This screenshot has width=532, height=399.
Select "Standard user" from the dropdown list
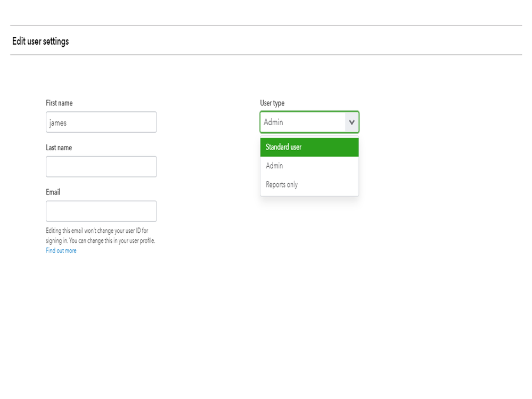(284, 147)
